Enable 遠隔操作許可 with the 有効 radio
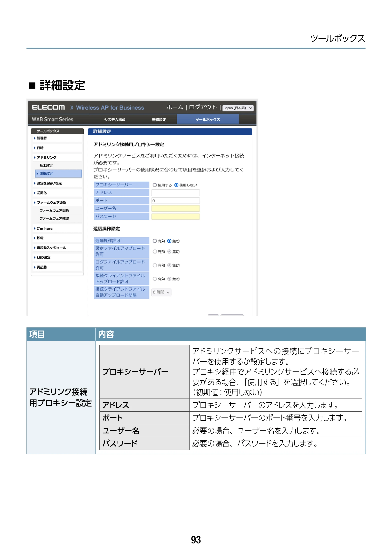This screenshot has height=556, width=392. point(155,241)
